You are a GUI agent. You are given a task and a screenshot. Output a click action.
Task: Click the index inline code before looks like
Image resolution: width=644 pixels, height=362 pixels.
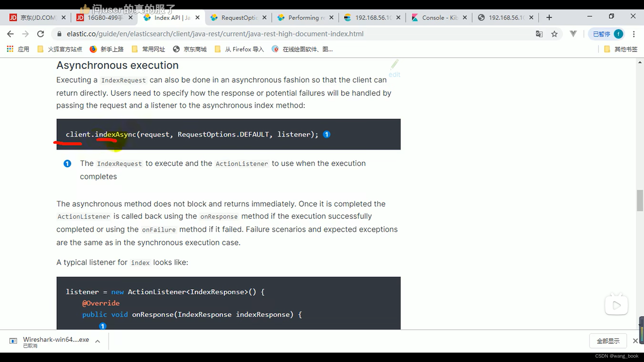140,263
